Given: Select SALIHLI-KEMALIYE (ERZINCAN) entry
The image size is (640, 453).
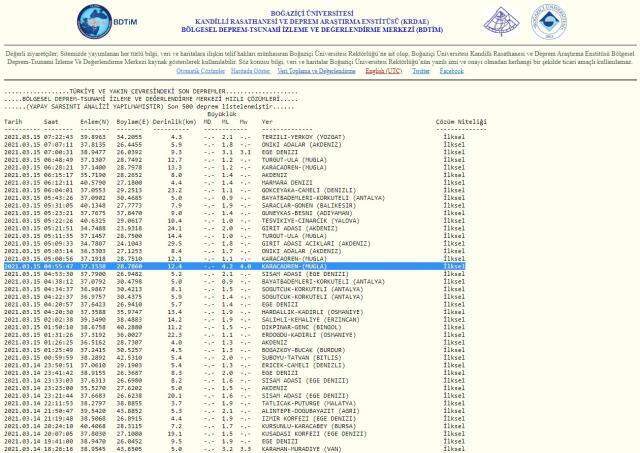Looking at the screenshot, I should point(311,320).
